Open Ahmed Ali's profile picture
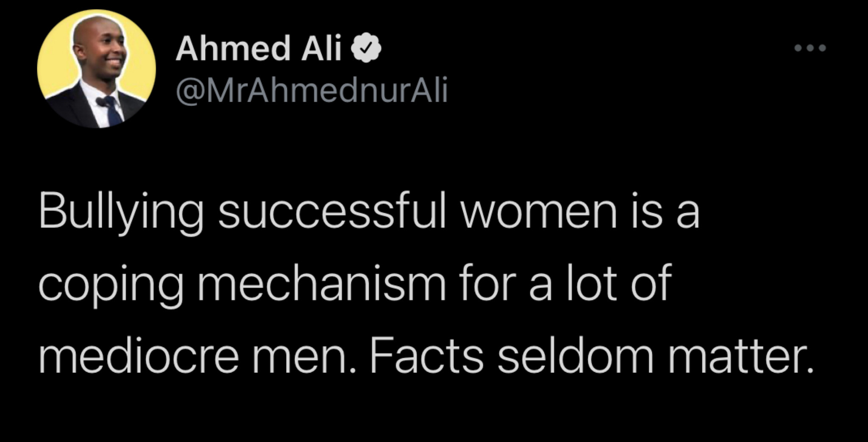The width and height of the screenshot is (868, 442). (96, 68)
